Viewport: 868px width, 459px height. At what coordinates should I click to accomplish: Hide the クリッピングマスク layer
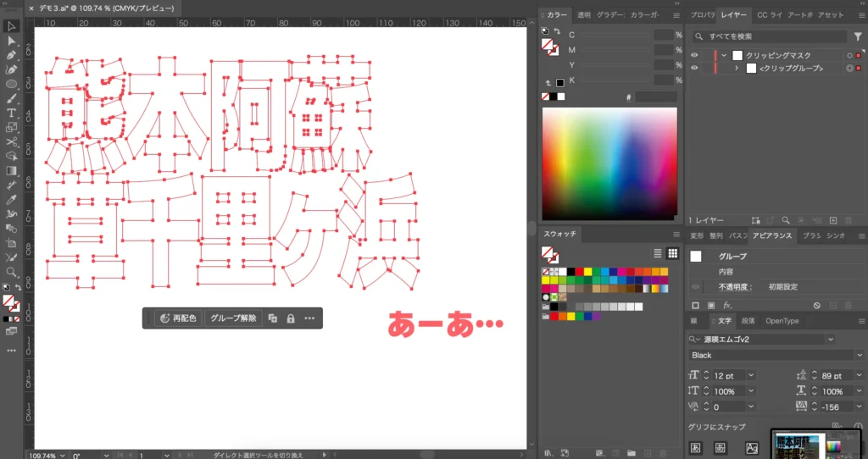tap(694, 55)
